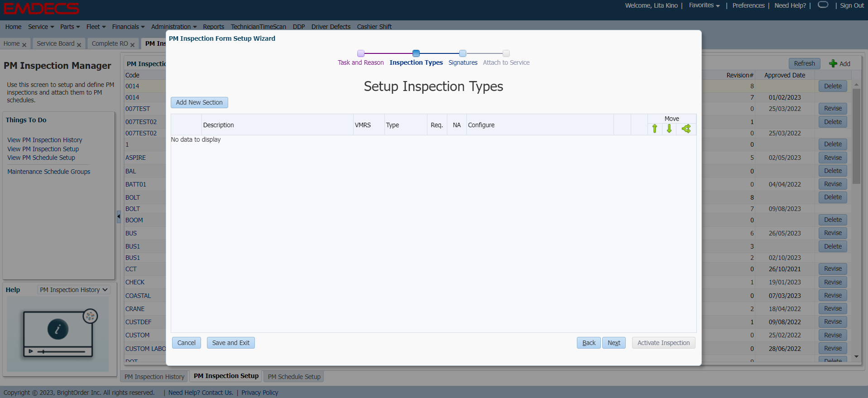
Task: Click the move down green arrow icon
Action: [669, 129]
